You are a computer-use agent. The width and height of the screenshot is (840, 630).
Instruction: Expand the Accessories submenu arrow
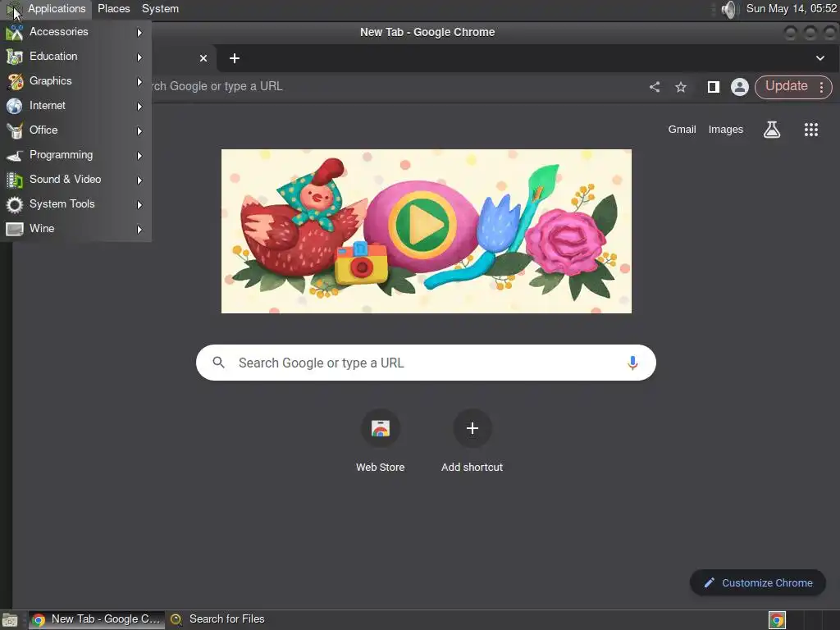pyautogui.click(x=139, y=33)
